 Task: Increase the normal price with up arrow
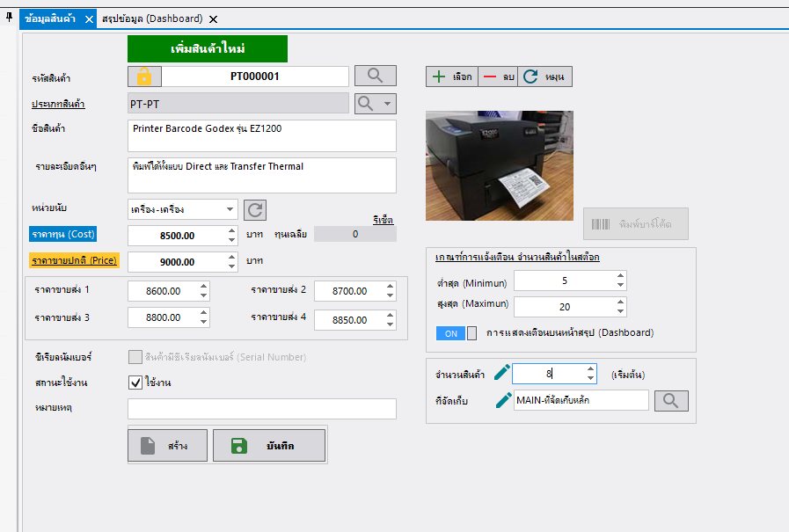231,257
